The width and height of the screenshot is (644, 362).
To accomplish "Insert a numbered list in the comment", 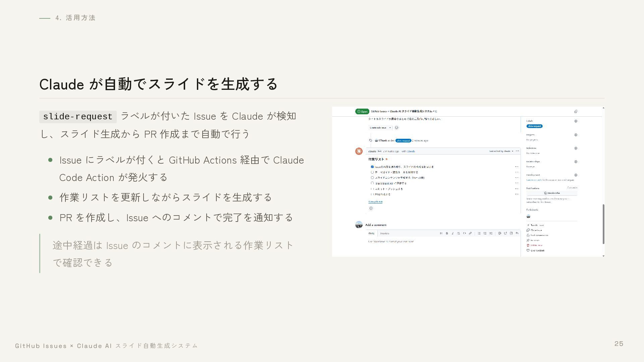I will (485, 233).
